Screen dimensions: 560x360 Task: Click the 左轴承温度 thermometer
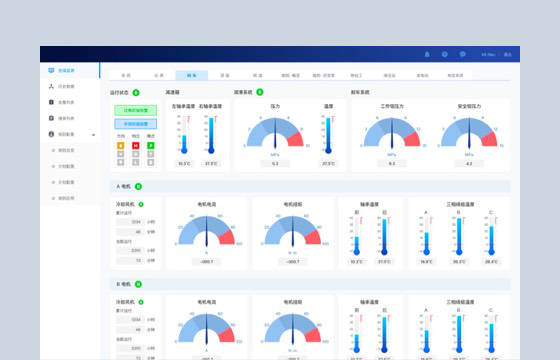click(184, 135)
